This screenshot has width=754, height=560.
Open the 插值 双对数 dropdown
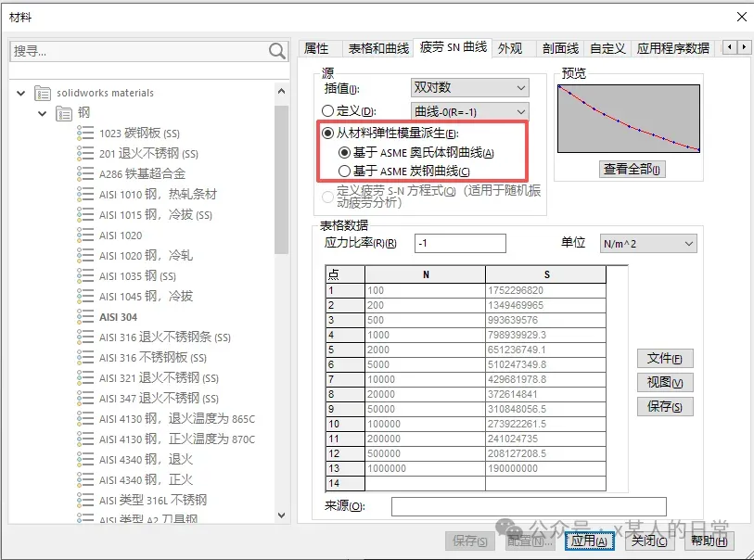pyautogui.click(x=470, y=88)
